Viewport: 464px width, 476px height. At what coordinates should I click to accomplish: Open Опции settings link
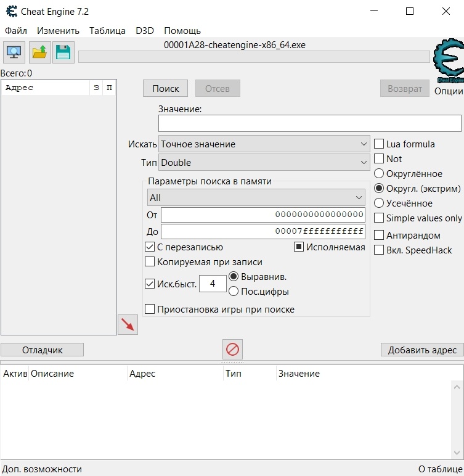[x=449, y=91]
